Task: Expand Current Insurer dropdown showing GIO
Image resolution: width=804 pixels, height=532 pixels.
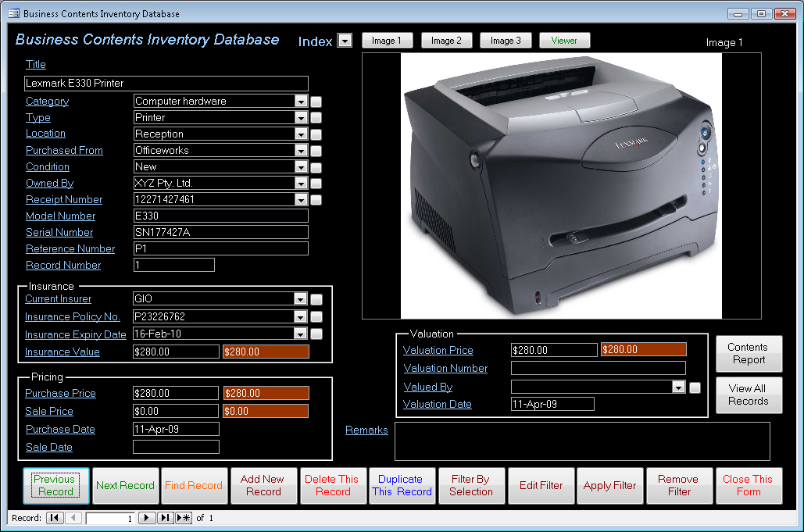Action: tap(301, 298)
